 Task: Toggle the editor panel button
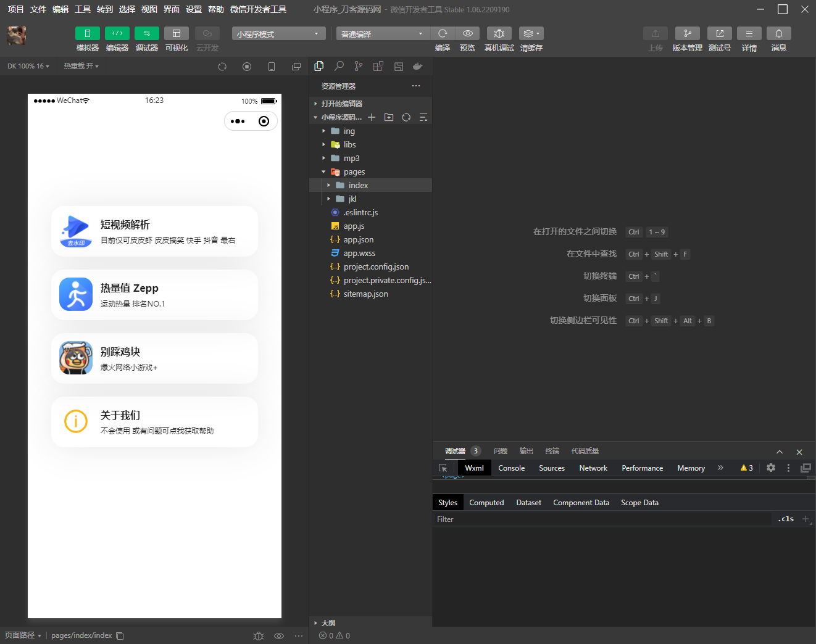[x=117, y=33]
